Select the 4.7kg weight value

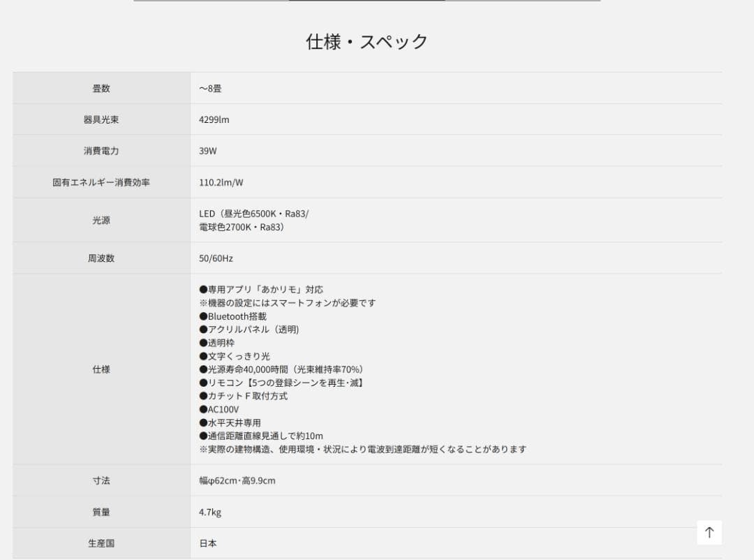209,511
